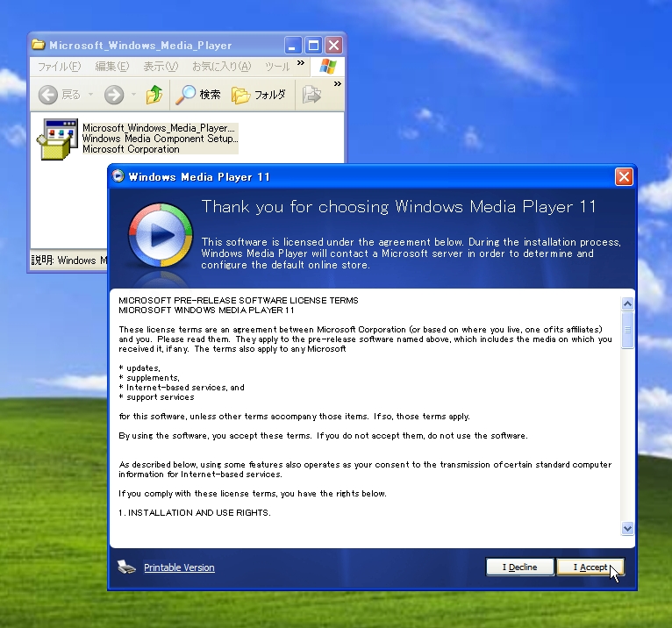Image resolution: width=672 pixels, height=628 pixels.
Task: Close the Windows Media Player 11 dialog
Action: pyautogui.click(x=624, y=176)
